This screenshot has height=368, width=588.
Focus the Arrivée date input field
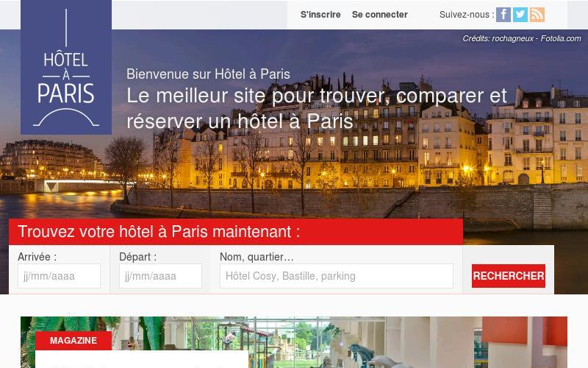[x=60, y=276]
